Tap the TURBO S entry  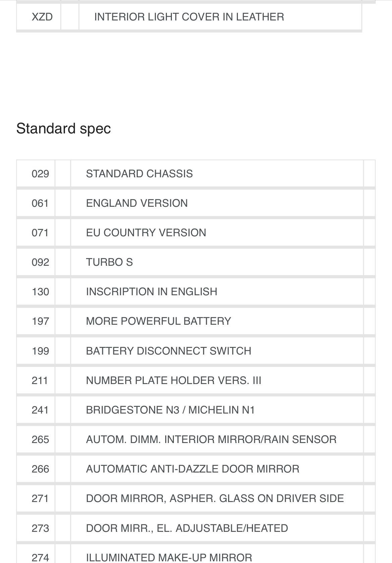pos(110,262)
